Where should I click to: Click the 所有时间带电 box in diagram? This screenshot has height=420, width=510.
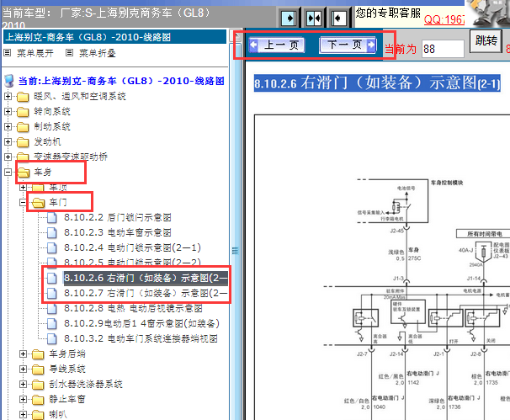pyautogui.click(x=484, y=234)
